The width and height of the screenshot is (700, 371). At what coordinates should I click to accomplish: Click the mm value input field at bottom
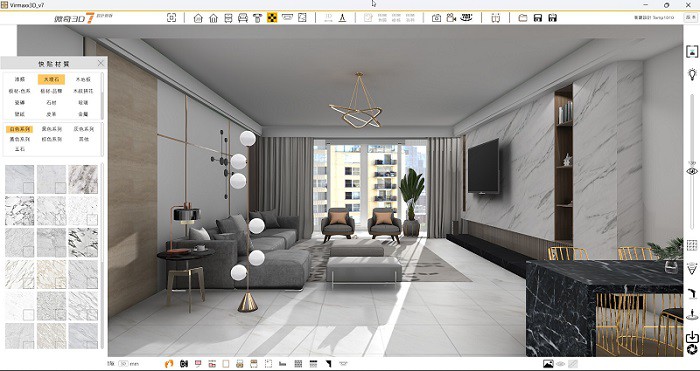(x=124, y=364)
